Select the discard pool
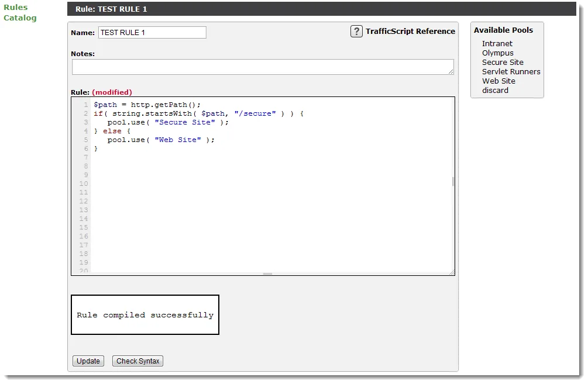The width and height of the screenshot is (588, 384). pyautogui.click(x=495, y=90)
